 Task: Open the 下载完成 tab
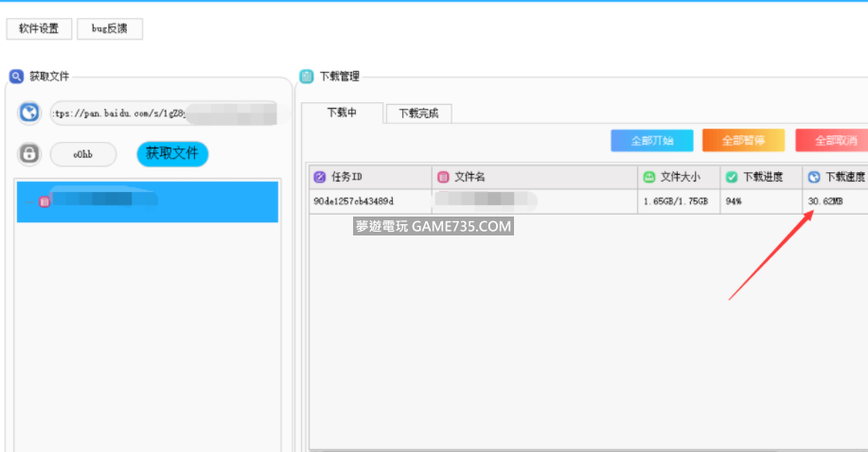point(418,113)
